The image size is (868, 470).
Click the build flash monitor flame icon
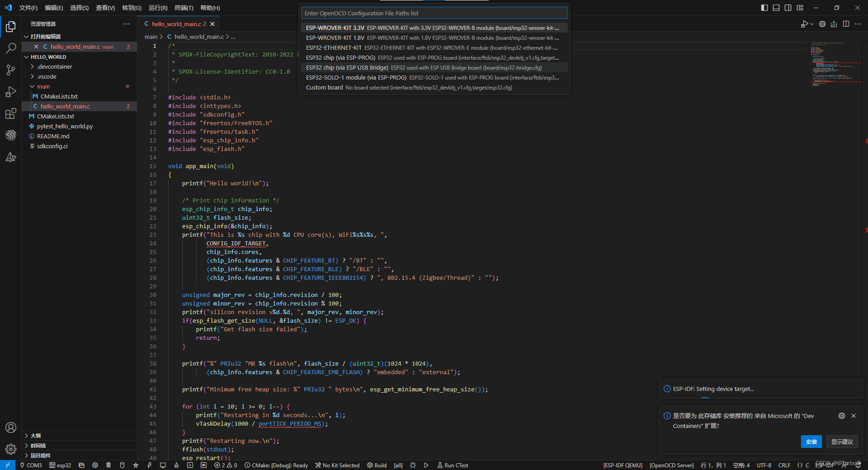pos(176,465)
